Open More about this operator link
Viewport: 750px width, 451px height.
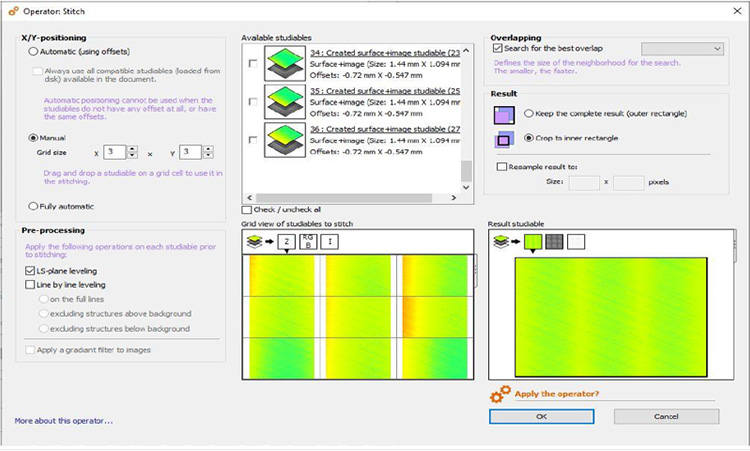click(64, 420)
